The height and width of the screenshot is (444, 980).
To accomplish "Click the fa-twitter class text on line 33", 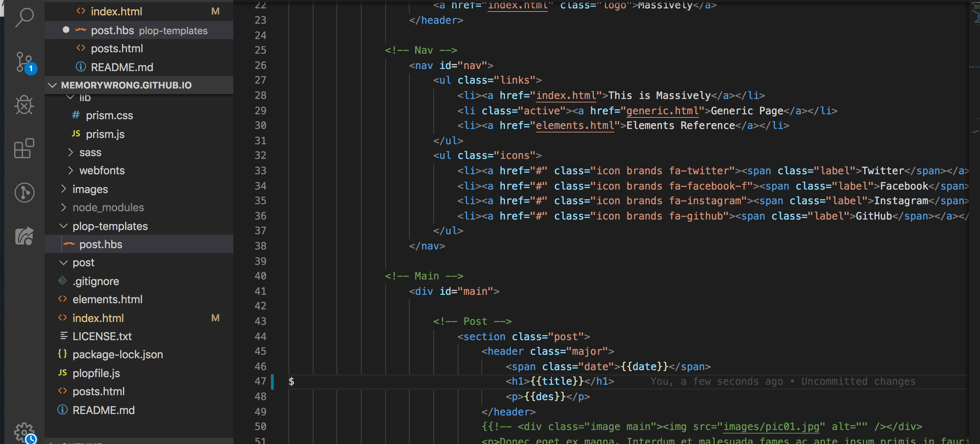I will (699, 170).
